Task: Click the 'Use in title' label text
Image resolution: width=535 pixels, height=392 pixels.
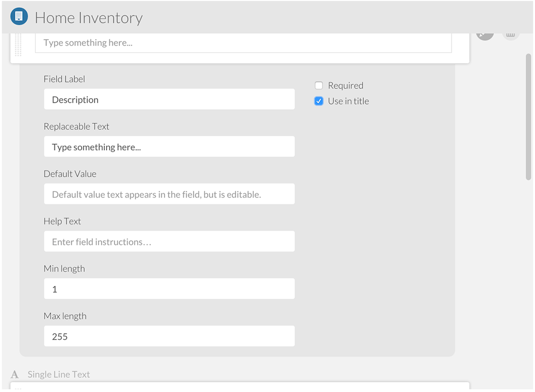Action: (x=348, y=101)
